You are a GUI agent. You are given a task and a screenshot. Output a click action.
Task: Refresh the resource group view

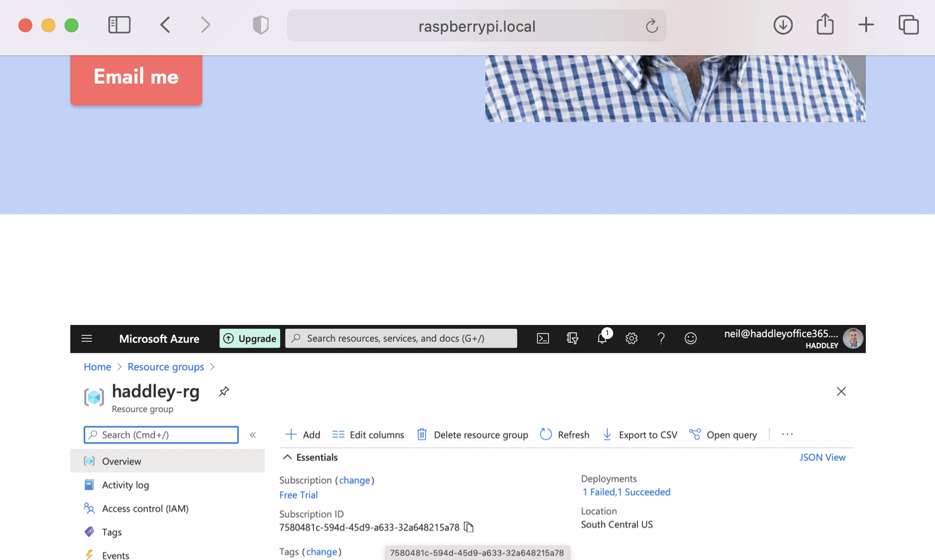[565, 434]
